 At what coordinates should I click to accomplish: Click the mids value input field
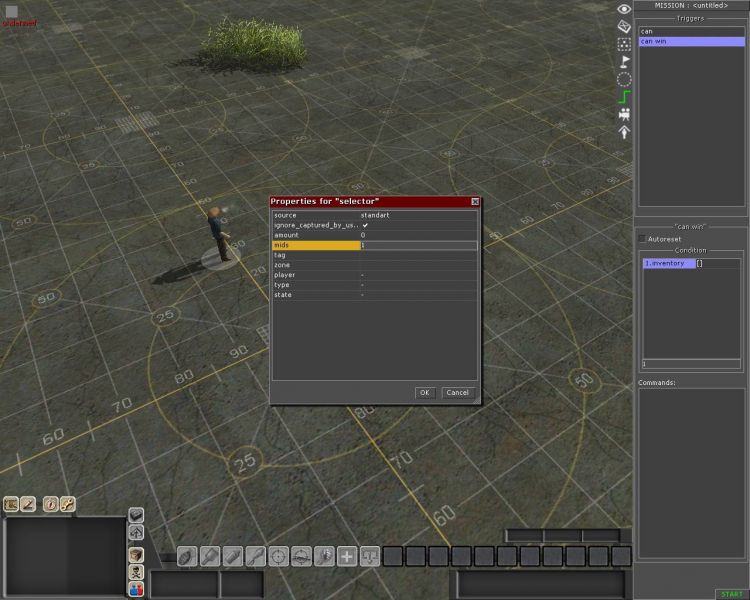point(419,245)
